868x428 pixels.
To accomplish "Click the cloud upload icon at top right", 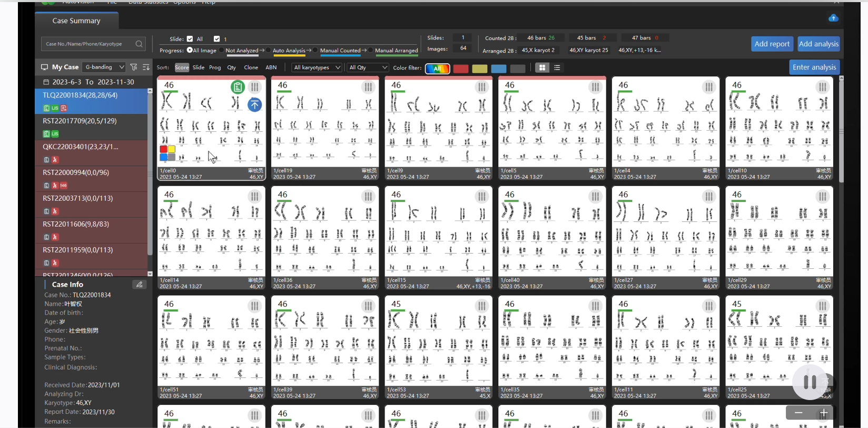I will click(833, 18).
